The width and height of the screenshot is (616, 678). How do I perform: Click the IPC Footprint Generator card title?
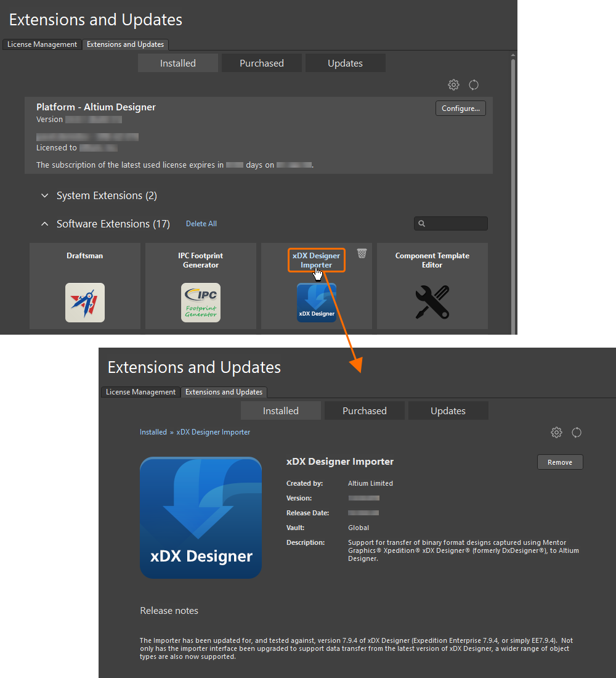pos(201,260)
